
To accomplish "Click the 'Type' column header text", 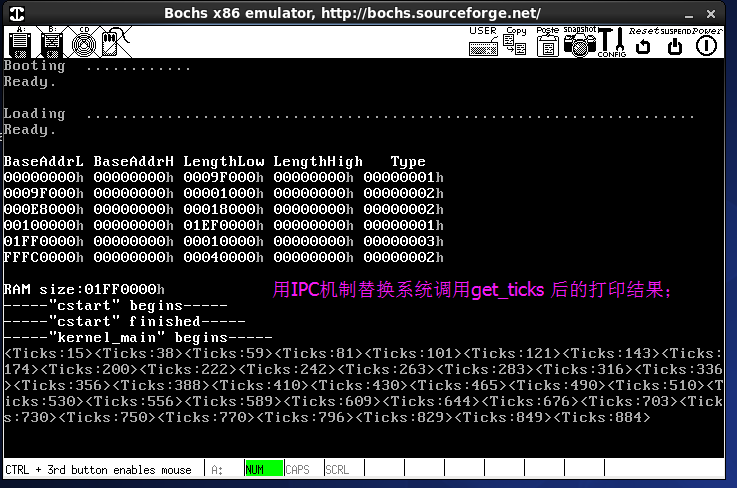I will (408, 162).
